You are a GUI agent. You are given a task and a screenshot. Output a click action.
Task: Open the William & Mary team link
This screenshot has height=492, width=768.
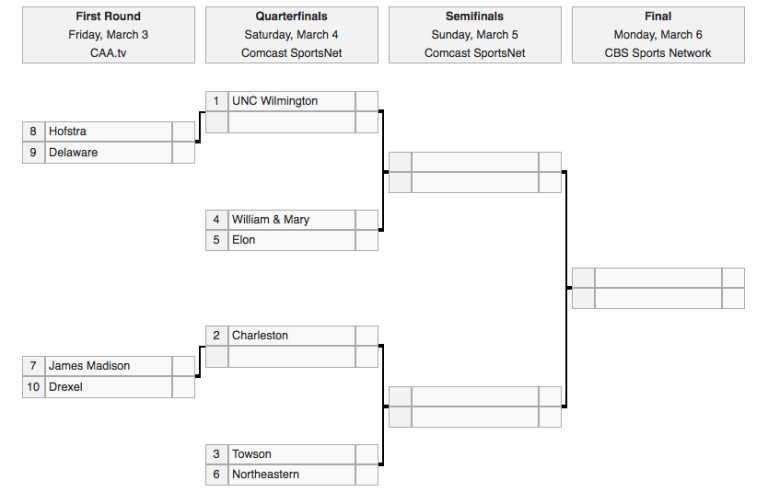[x=270, y=219]
